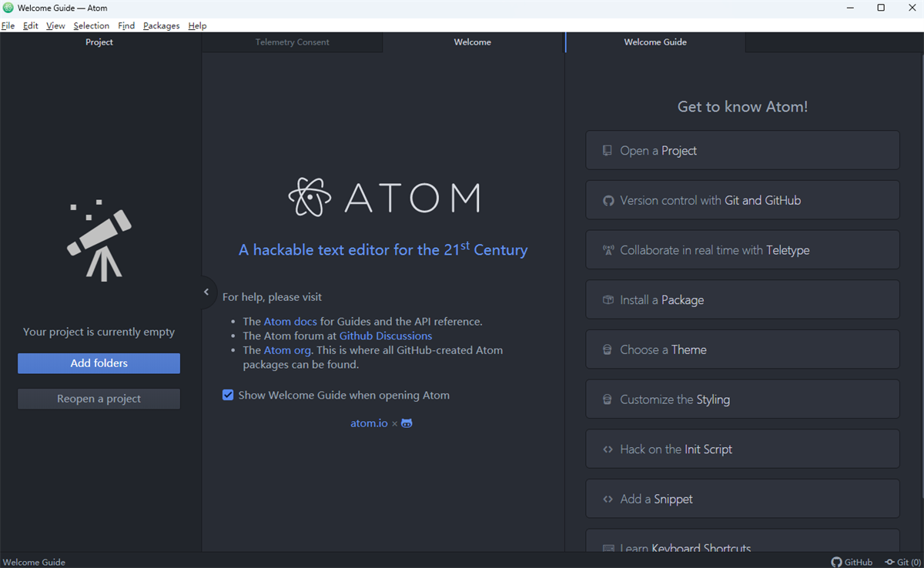Click the GitHub mark on Version control button
Image resolution: width=924 pixels, height=568 pixels.
tap(608, 200)
